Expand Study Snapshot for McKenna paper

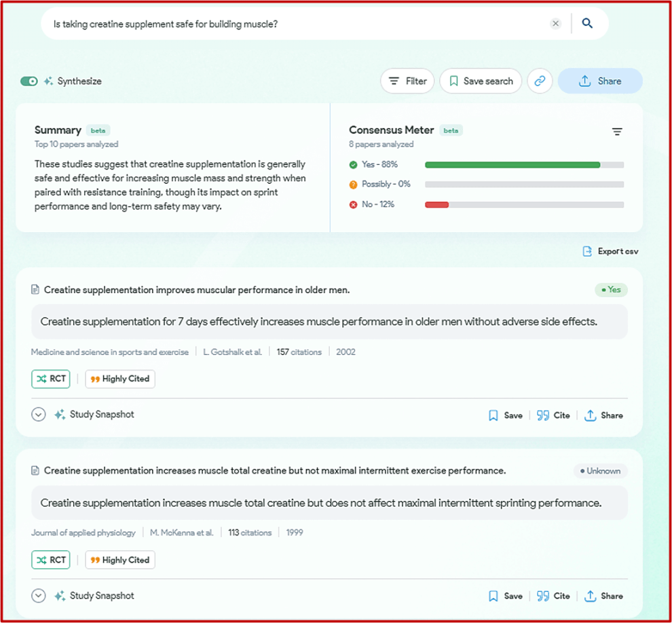pos(39,596)
